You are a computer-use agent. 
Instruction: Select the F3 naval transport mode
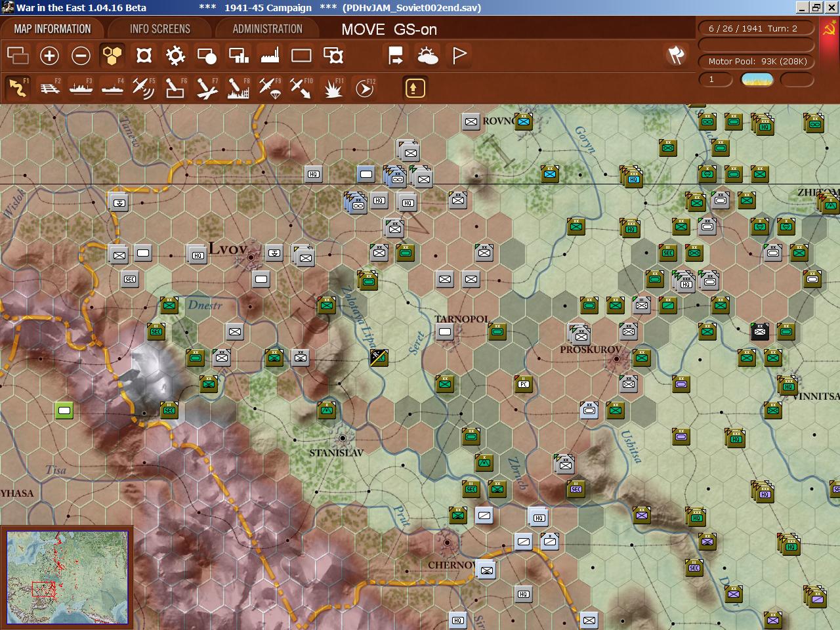click(81, 88)
